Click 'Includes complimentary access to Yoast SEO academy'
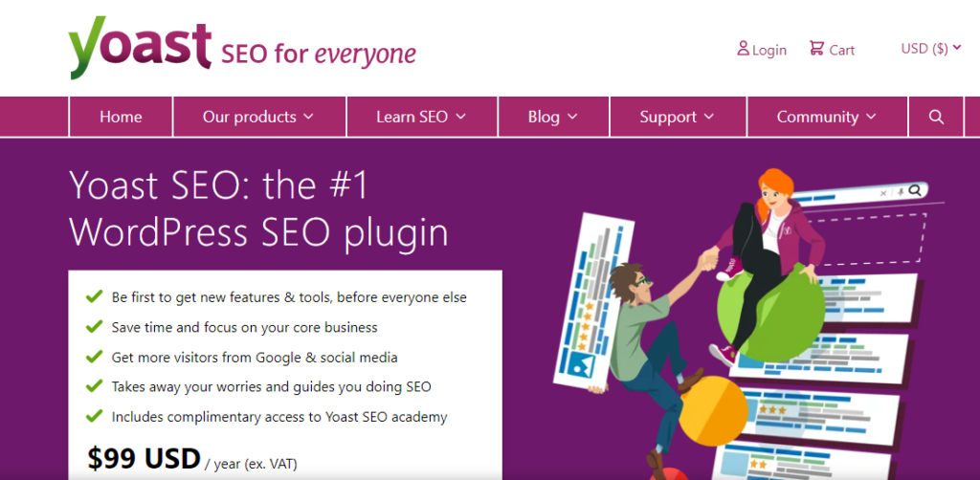Image resolution: width=980 pixels, height=480 pixels. [x=279, y=417]
